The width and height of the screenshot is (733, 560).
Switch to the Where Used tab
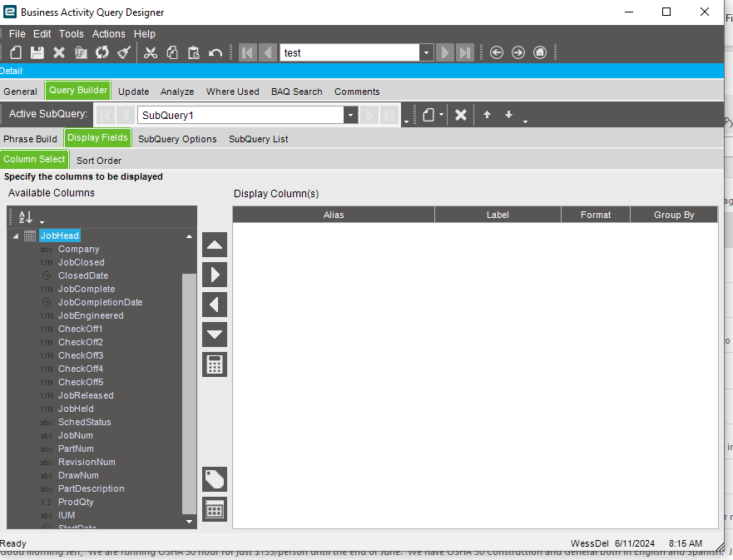tap(232, 92)
